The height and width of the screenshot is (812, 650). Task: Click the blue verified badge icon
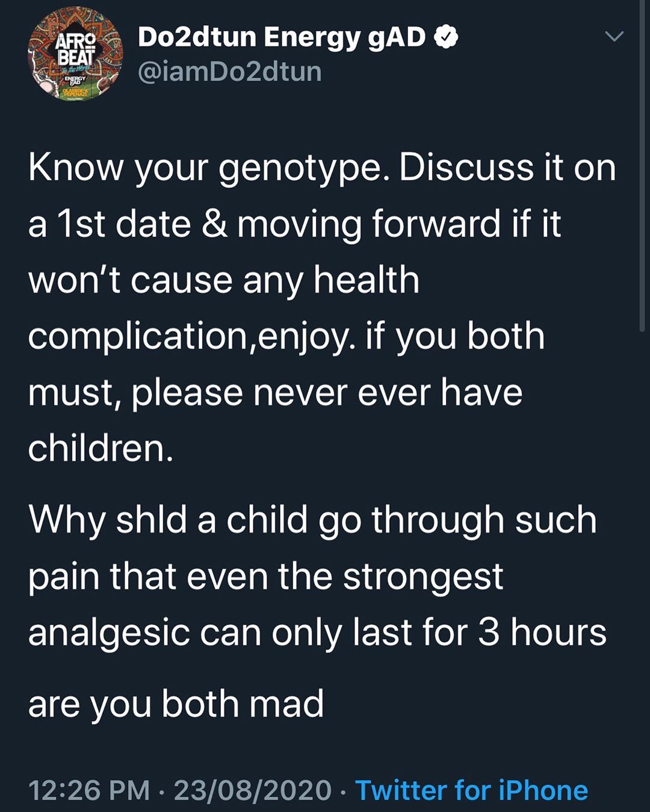point(446,37)
